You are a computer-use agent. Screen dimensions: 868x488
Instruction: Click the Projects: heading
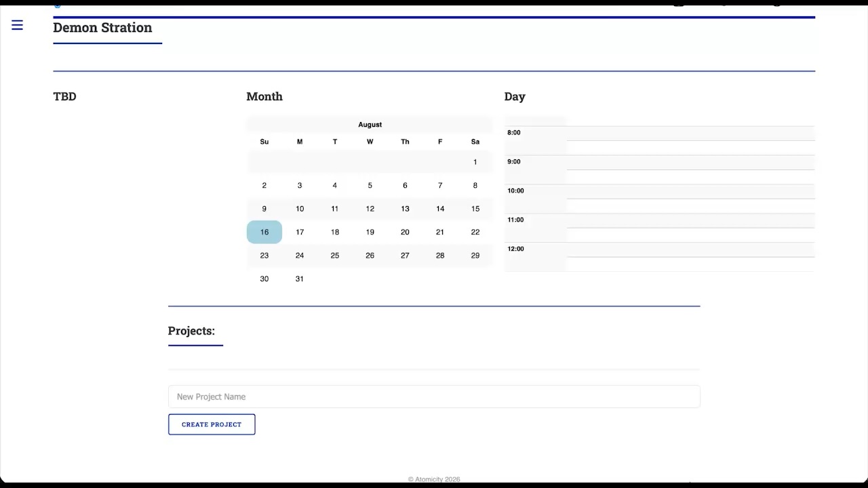coord(191,331)
